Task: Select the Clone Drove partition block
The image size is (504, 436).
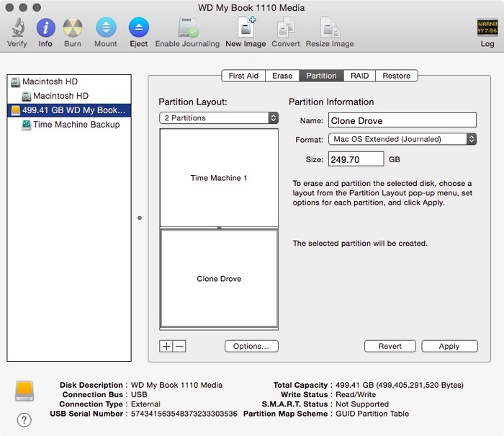Action: point(219,279)
